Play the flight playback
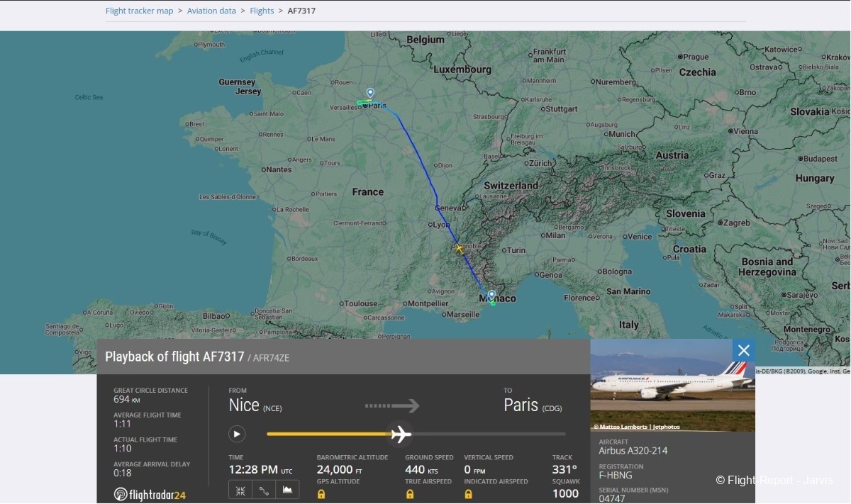The width and height of the screenshot is (851, 504). [237, 434]
